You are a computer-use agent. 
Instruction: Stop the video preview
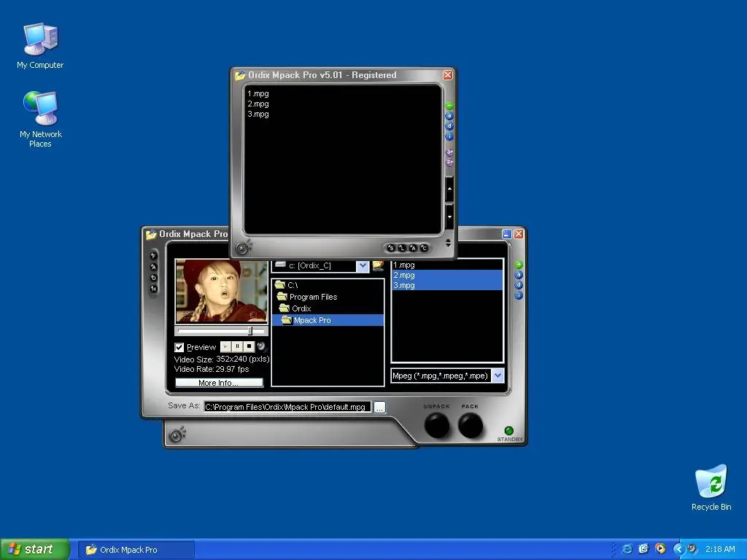(249, 346)
